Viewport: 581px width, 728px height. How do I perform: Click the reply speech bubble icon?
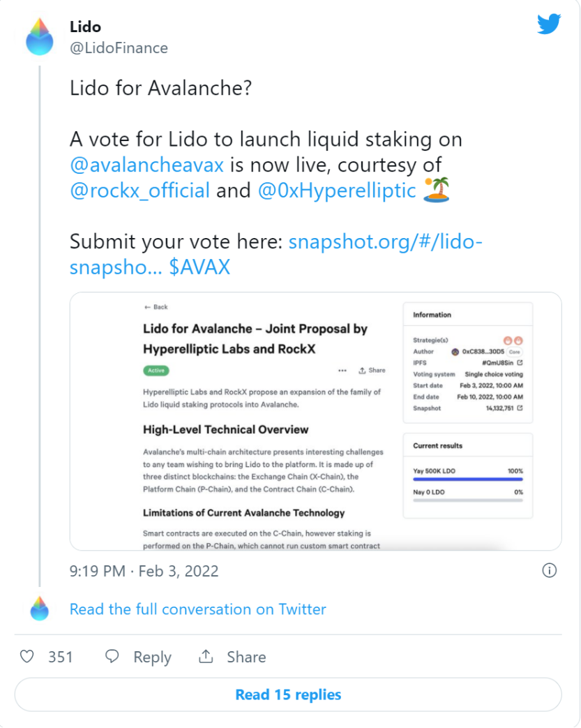[112, 656]
